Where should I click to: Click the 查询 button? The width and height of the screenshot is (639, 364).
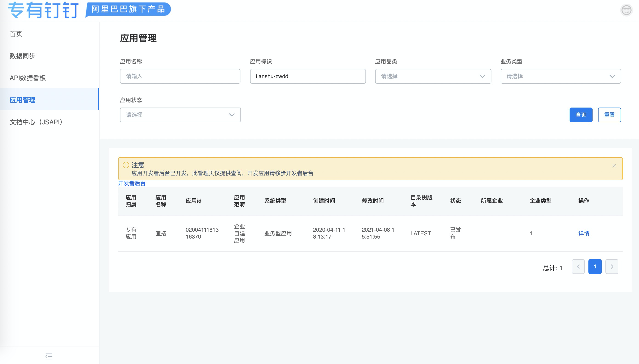(580, 115)
